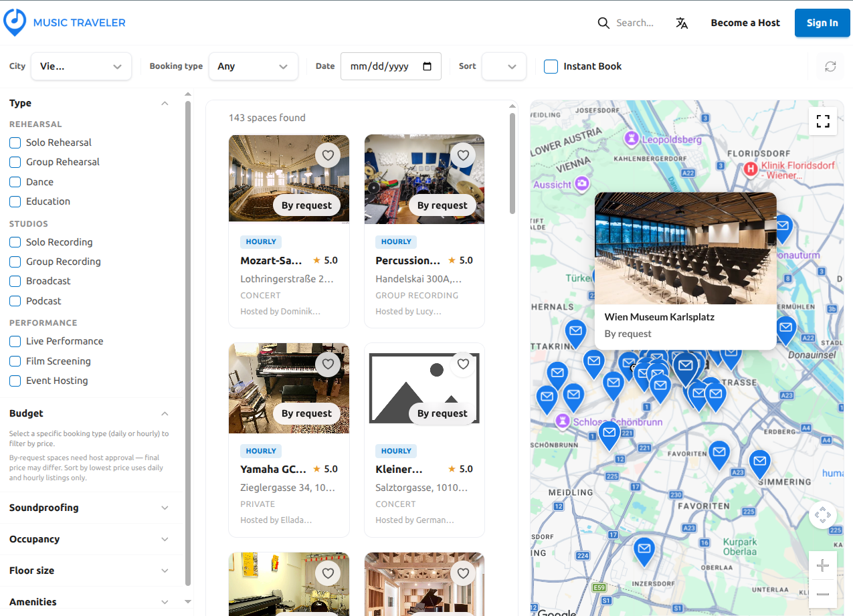Click the reset filters refresh icon
The height and width of the screenshot is (616, 853).
pos(830,66)
